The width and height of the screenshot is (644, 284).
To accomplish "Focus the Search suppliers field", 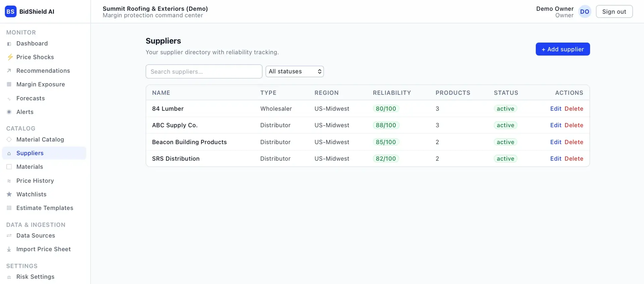I will click(204, 71).
